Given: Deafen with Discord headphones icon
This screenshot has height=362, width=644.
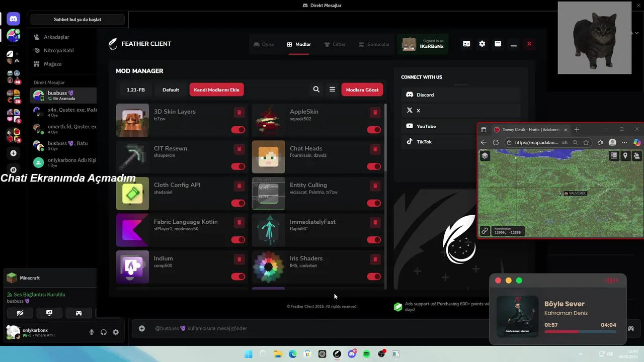Looking at the screenshot, I should pyautogui.click(x=104, y=332).
